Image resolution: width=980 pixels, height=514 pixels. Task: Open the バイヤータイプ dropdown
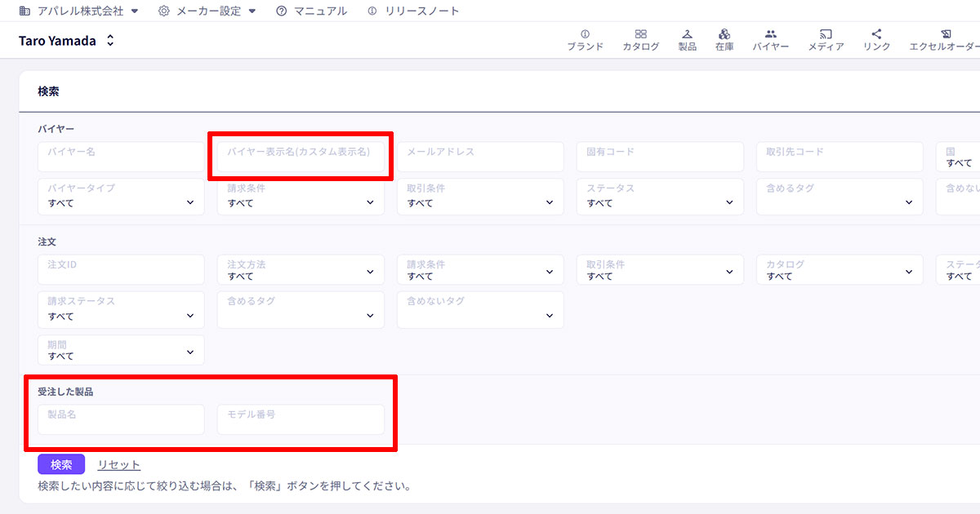pos(121,197)
